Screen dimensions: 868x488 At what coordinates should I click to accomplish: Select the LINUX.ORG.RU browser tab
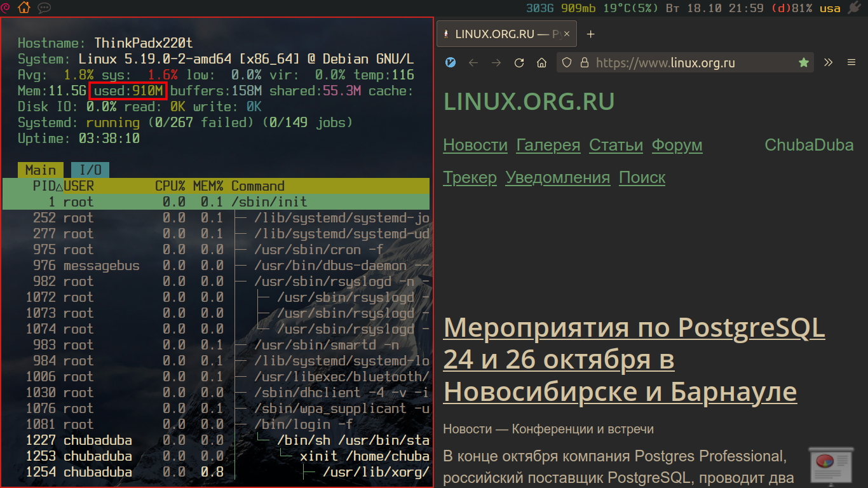507,34
